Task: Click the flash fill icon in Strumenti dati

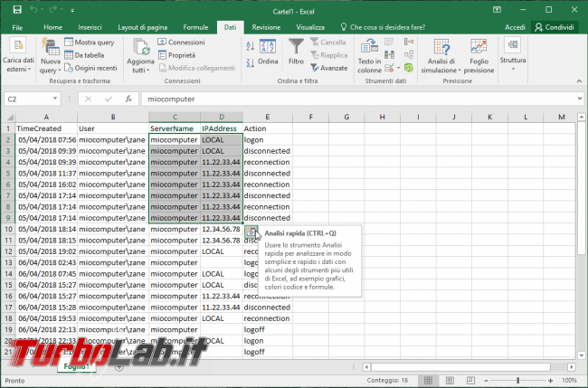Action: [x=389, y=42]
